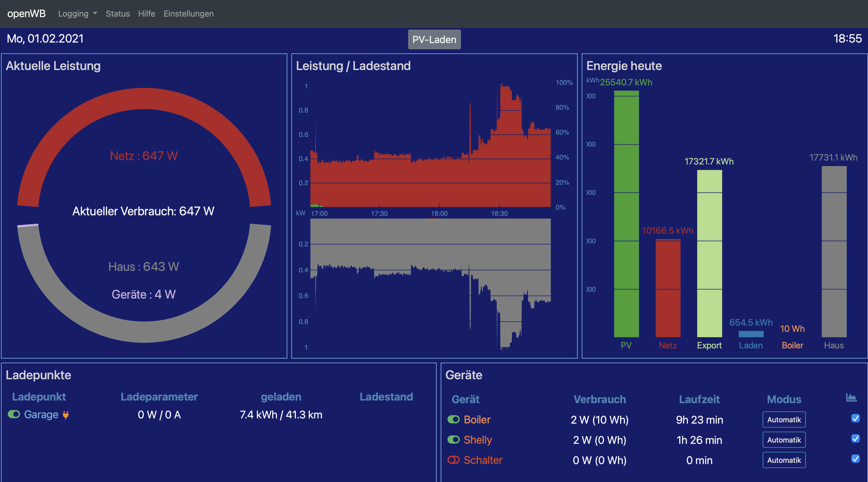Click the Garage charge point name
This screenshot has width=868, height=482.
coord(41,415)
